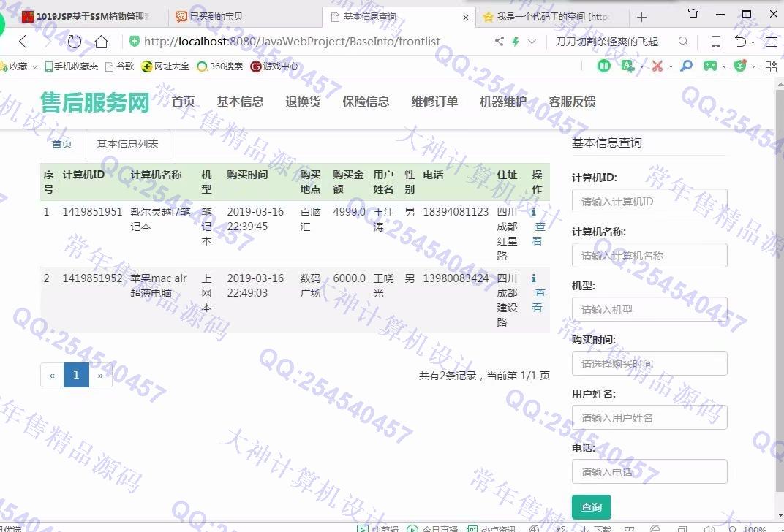Focus the 计算机ID input field
784x532 pixels.
(x=649, y=201)
